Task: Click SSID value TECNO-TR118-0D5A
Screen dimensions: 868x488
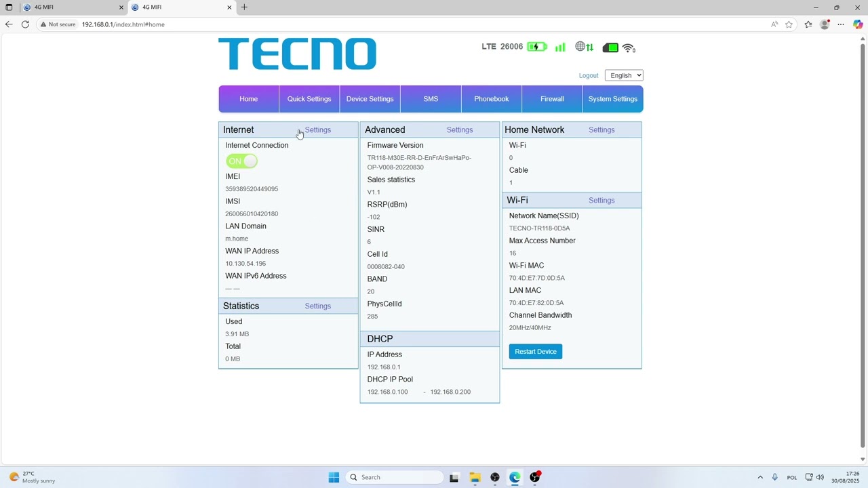Action: (540, 228)
